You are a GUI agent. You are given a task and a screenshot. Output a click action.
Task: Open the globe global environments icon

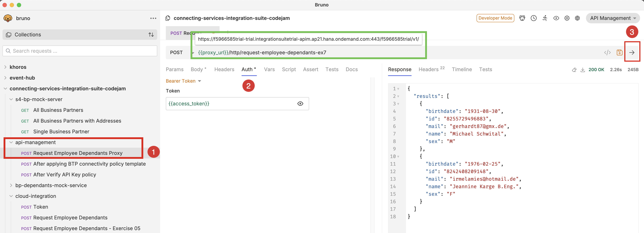pyautogui.click(x=577, y=18)
